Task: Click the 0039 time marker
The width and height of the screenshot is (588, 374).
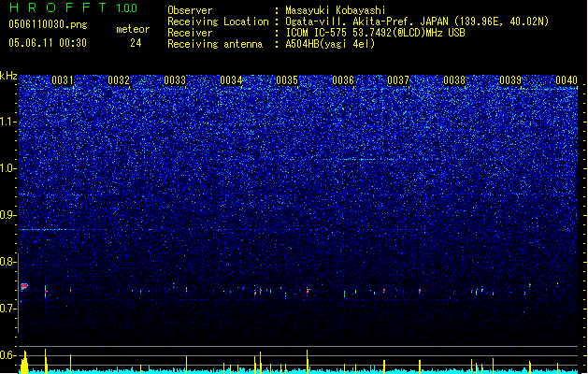Action: click(x=510, y=80)
